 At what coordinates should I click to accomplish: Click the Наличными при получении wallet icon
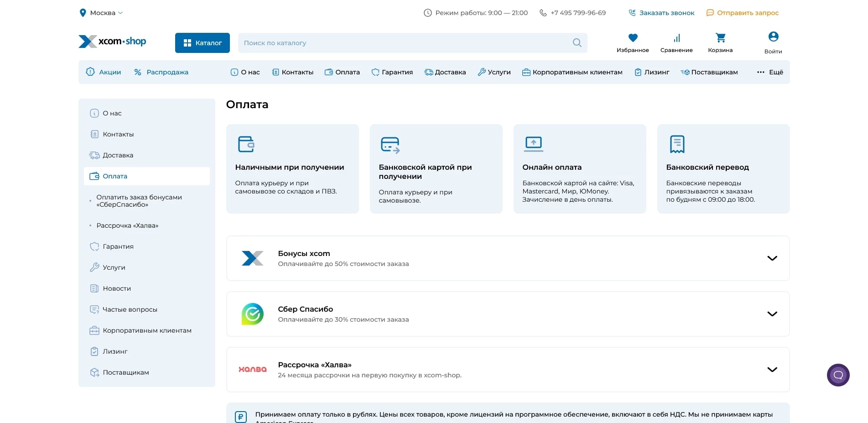(x=246, y=144)
